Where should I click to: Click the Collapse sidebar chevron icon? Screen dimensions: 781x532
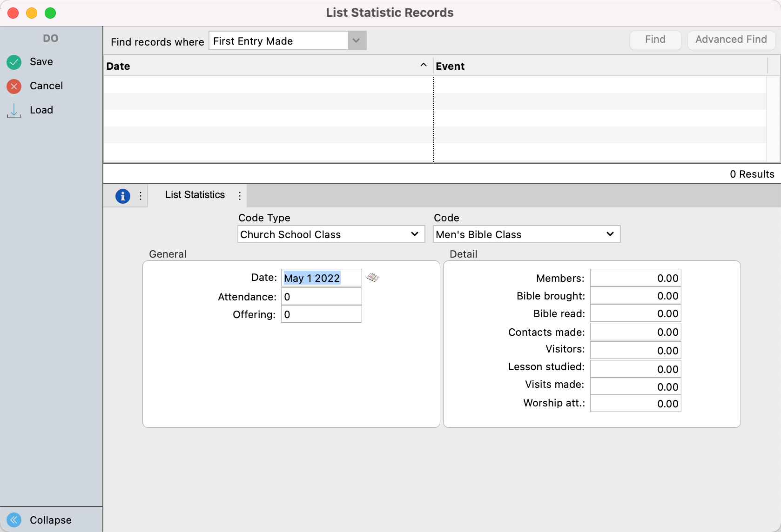point(14,519)
